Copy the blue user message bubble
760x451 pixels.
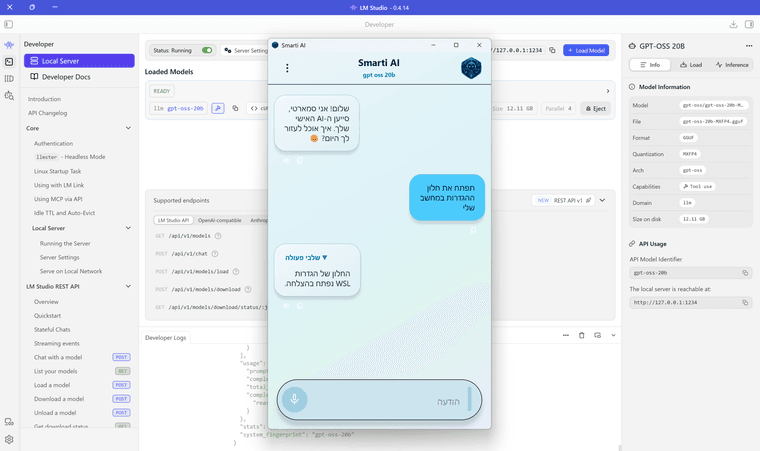tap(474, 230)
